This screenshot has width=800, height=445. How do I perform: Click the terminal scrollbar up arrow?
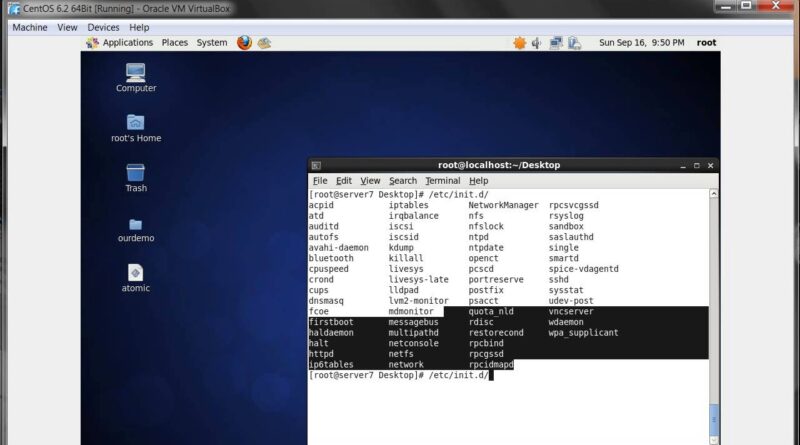point(714,194)
